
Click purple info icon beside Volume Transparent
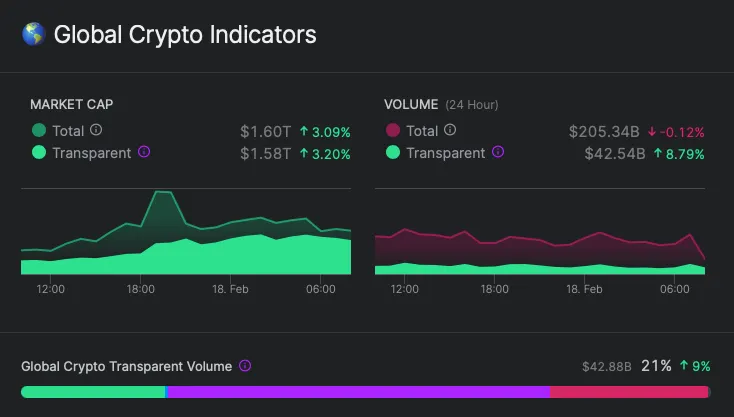coord(498,153)
